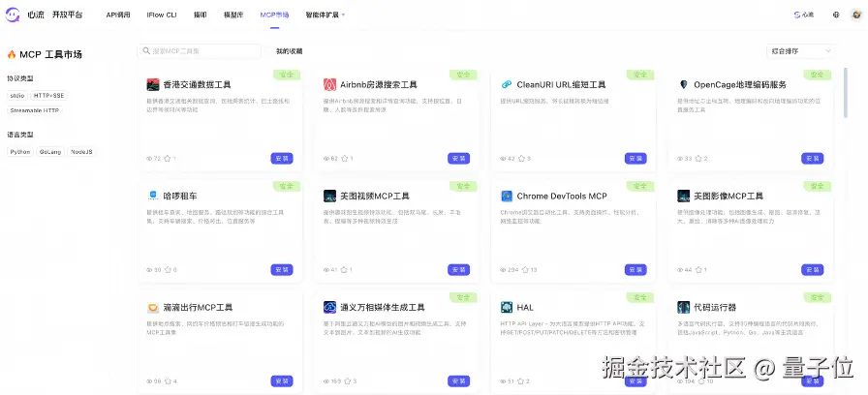Switch to the 模型库 tab

click(x=233, y=15)
